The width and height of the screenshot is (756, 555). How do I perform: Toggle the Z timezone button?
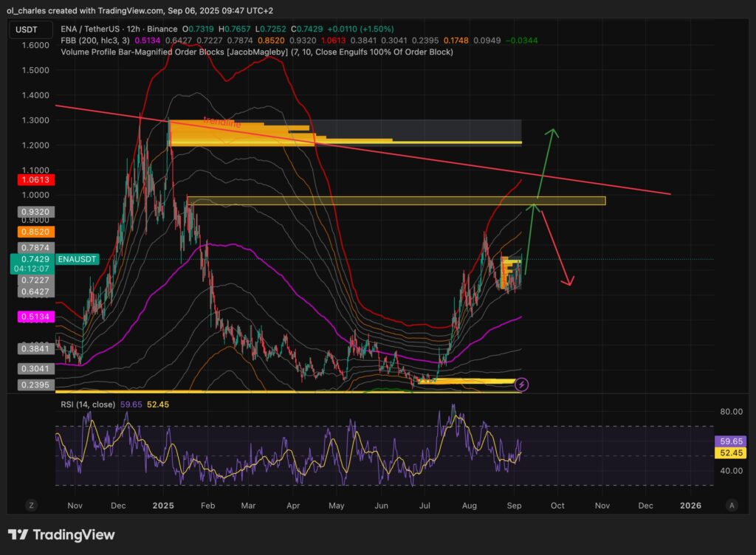click(x=32, y=506)
